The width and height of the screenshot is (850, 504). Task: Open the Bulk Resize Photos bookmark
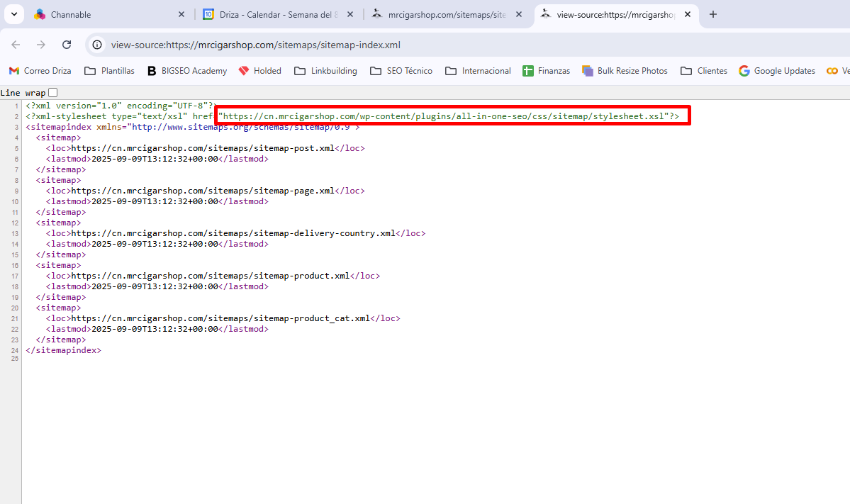625,71
